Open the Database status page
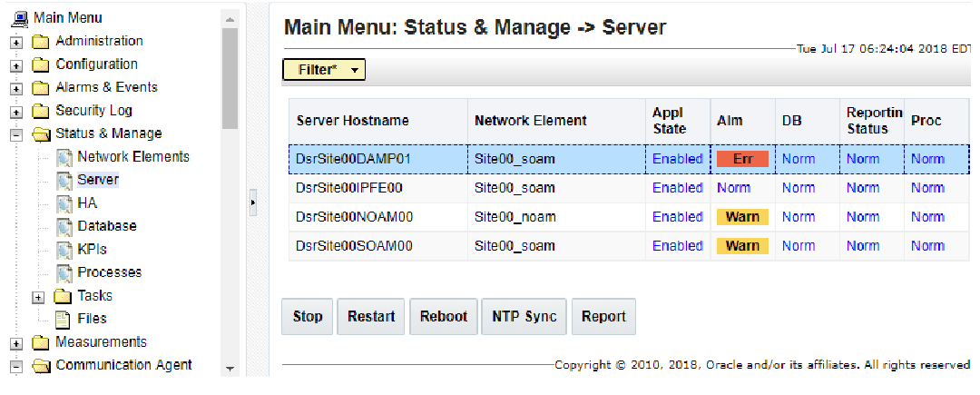The width and height of the screenshot is (980, 395). (x=107, y=226)
